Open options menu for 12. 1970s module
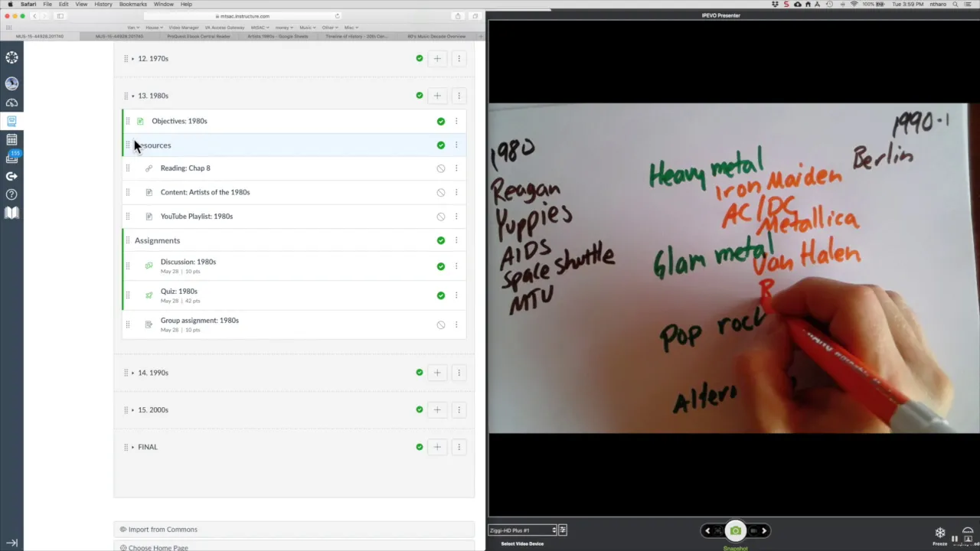The height and width of the screenshot is (551, 980). 459,58
